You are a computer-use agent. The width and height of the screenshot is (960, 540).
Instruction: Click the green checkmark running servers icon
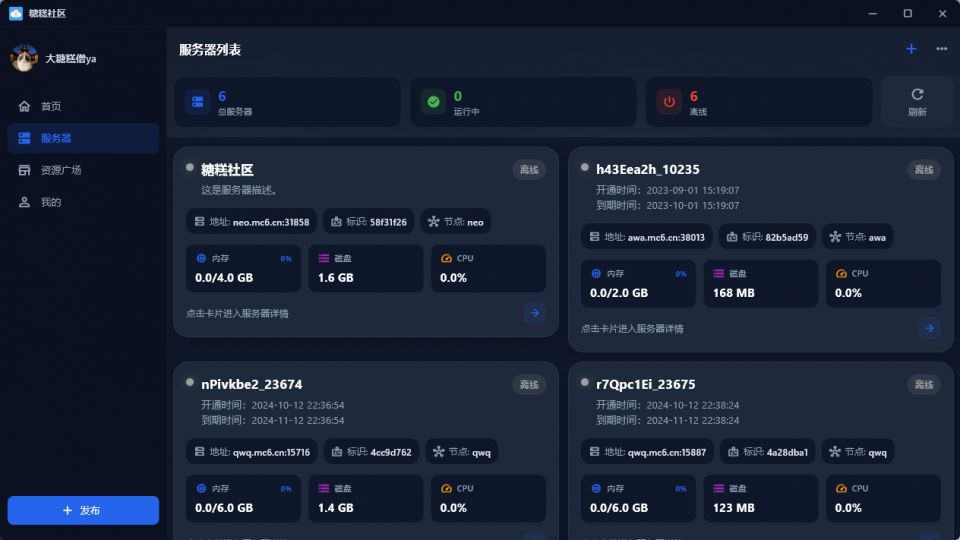433,102
